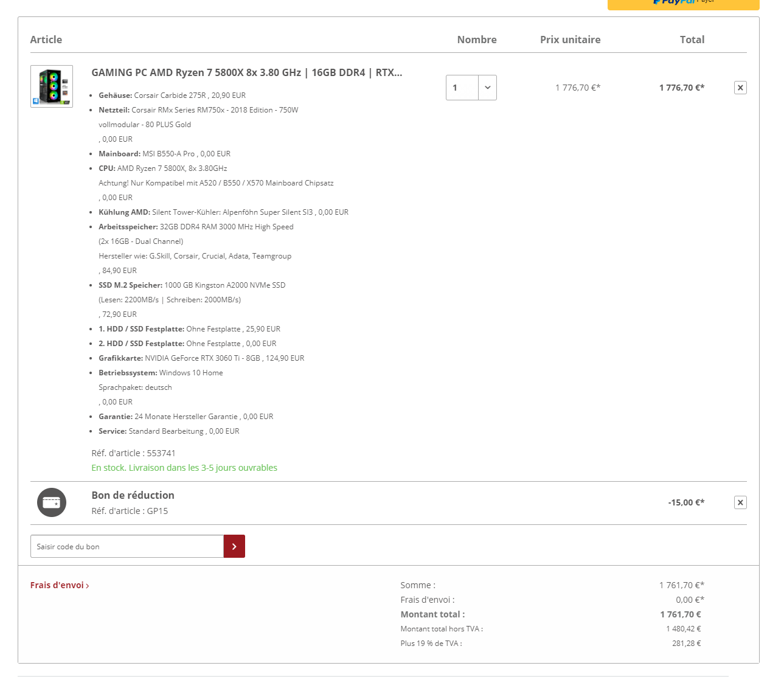
Task: Click the 'Betriebssystem: Windows 10 Home' line
Action: point(161,373)
